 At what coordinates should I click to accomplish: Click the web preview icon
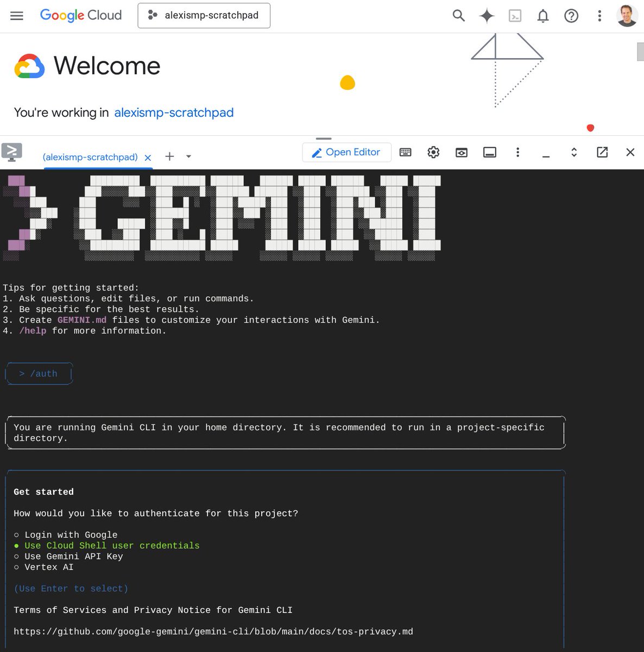[x=462, y=152]
